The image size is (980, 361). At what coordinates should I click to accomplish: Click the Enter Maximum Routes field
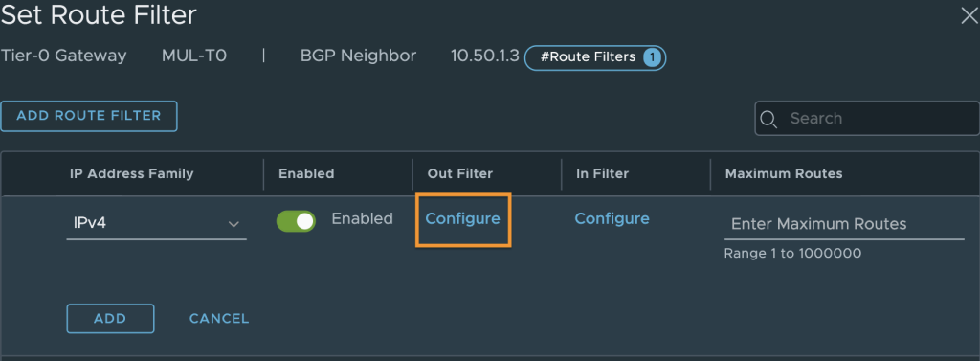click(844, 224)
